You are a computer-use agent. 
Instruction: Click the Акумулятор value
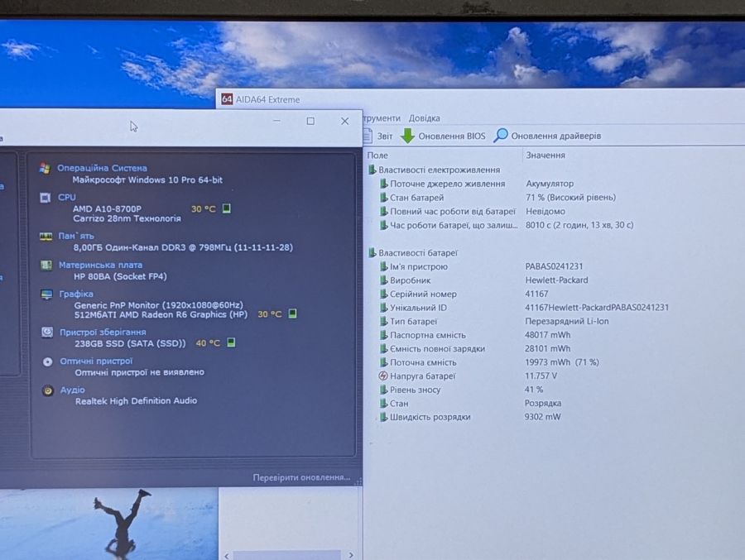(550, 184)
